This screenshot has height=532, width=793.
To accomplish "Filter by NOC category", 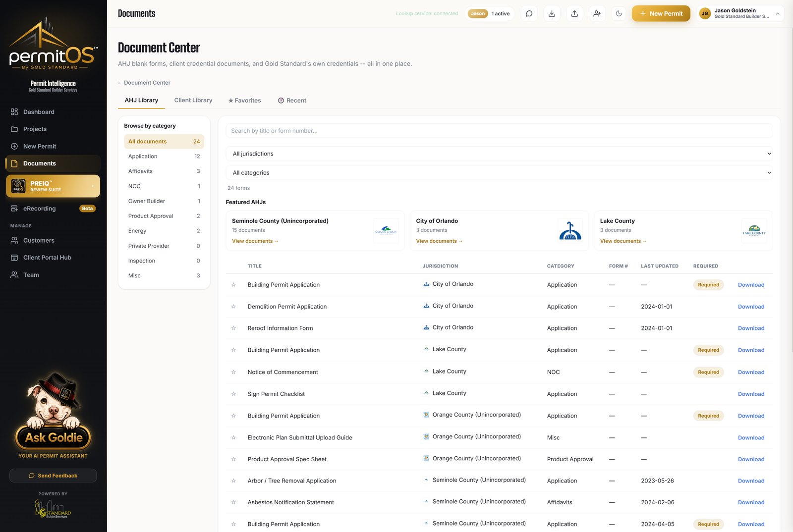I will pyautogui.click(x=164, y=186).
